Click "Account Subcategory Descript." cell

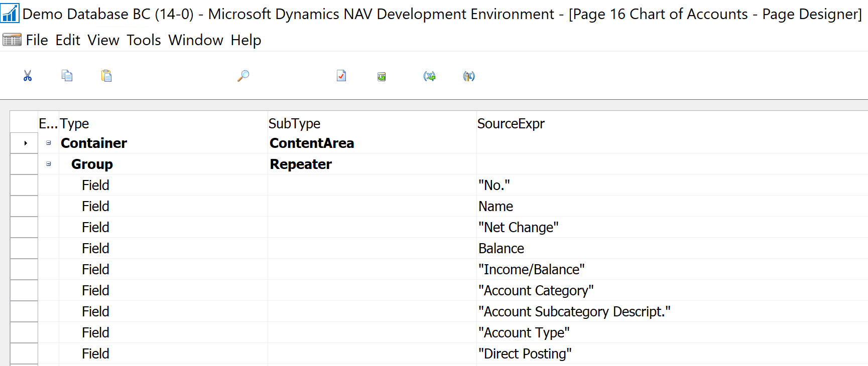[672, 311]
